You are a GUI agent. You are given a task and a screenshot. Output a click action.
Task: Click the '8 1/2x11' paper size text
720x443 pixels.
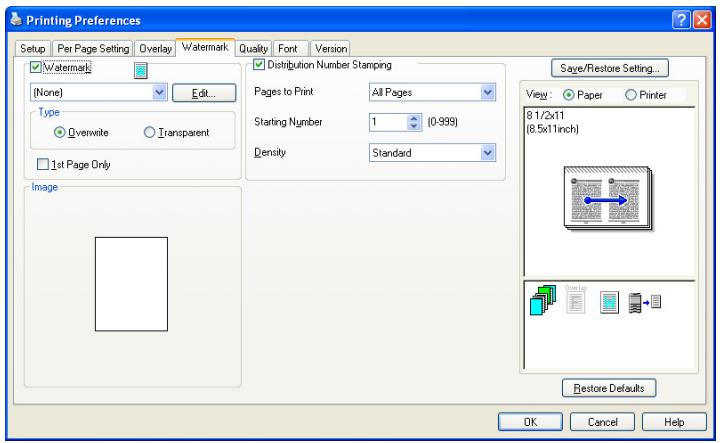[x=545, y=115]
